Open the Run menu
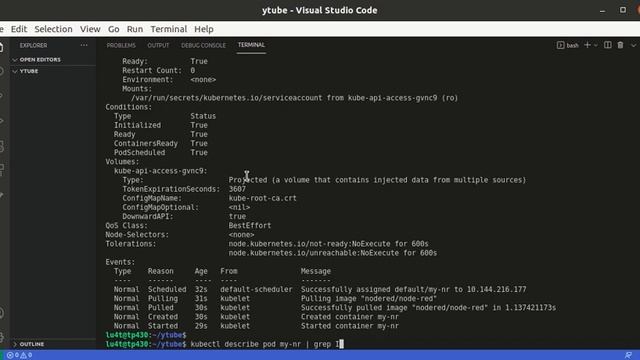640x360 pixels. pyautogui.click(x=135, y=29)
